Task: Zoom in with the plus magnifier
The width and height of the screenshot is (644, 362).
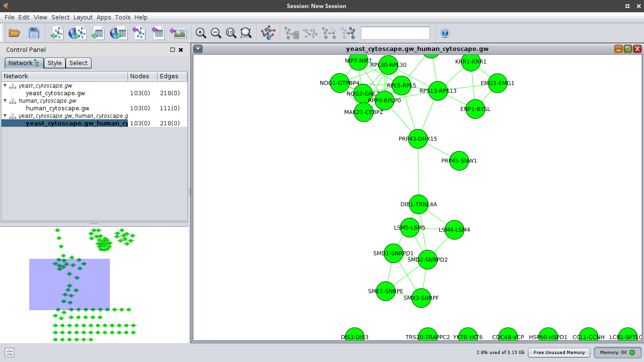Action: (201, 33)
